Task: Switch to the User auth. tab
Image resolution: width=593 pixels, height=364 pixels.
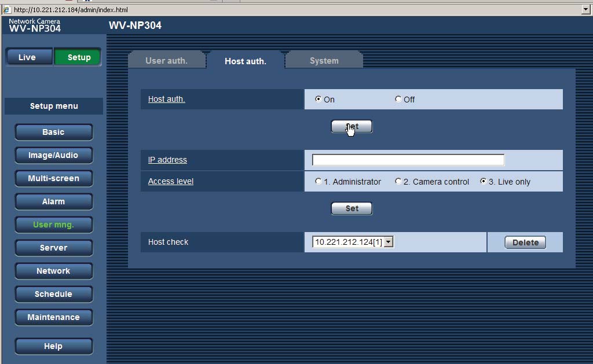Action: (166, 60)
